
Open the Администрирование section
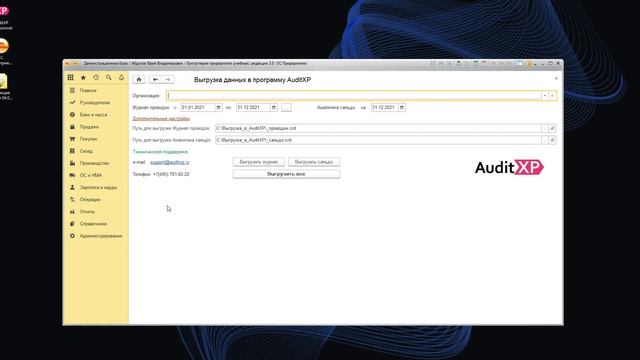(x=101, y=236)
